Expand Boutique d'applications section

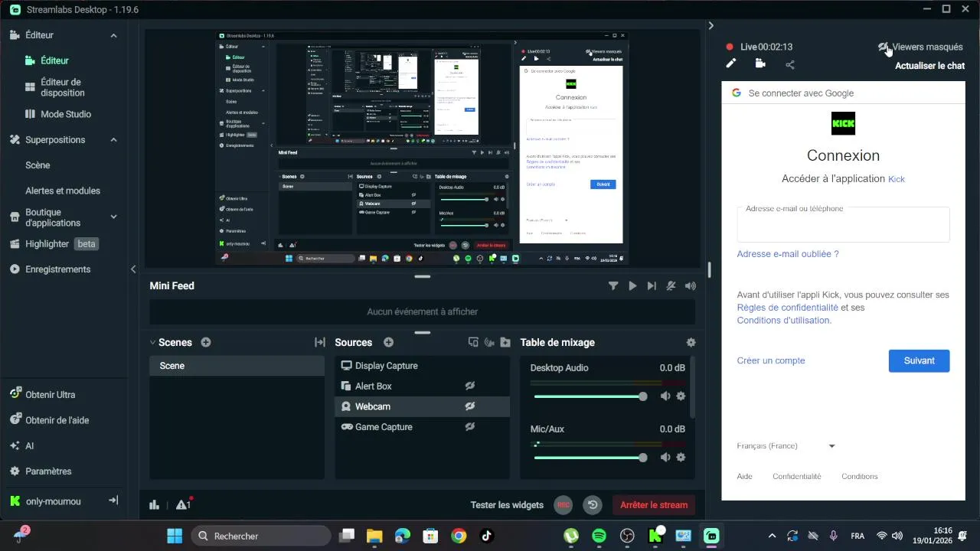tap(113, 217)
